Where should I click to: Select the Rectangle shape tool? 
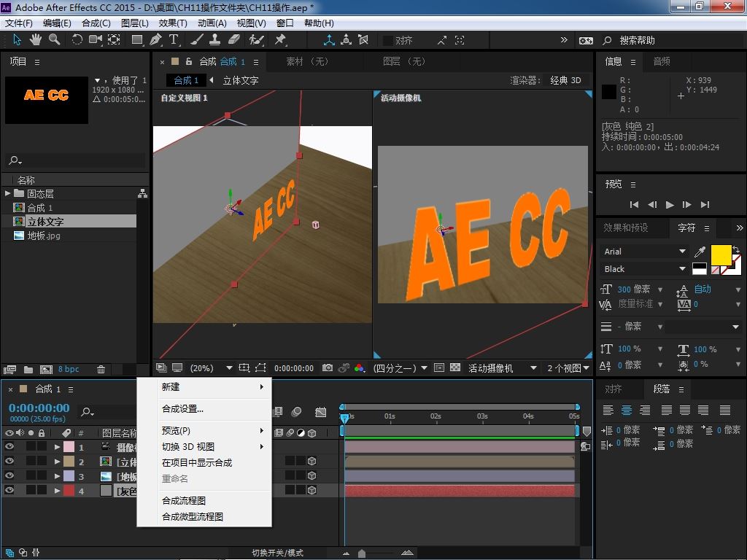[137, 40]
